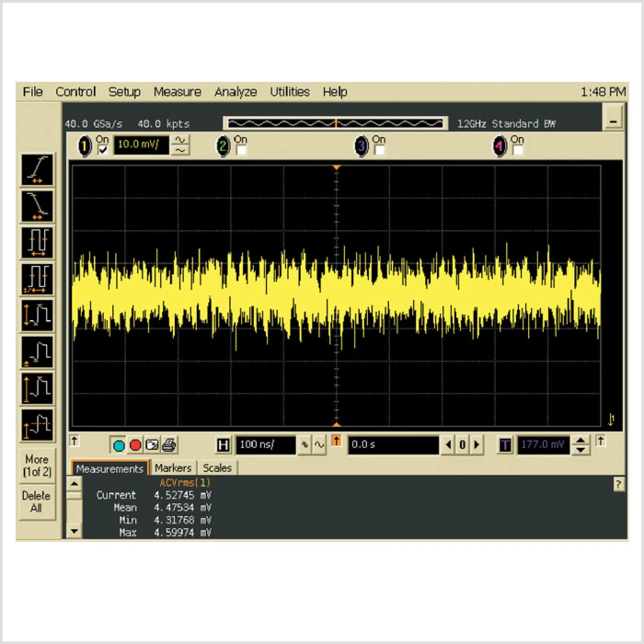Expand channel 1 vertical scale with larger-wave button
Image resolution: width=644 pixels, height=644 pixels.
180,140
